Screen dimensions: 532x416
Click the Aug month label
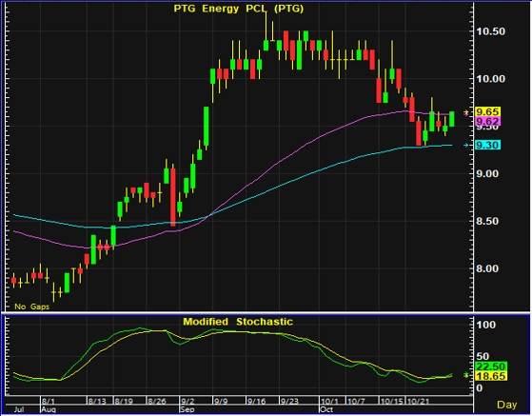pos(49,410)
